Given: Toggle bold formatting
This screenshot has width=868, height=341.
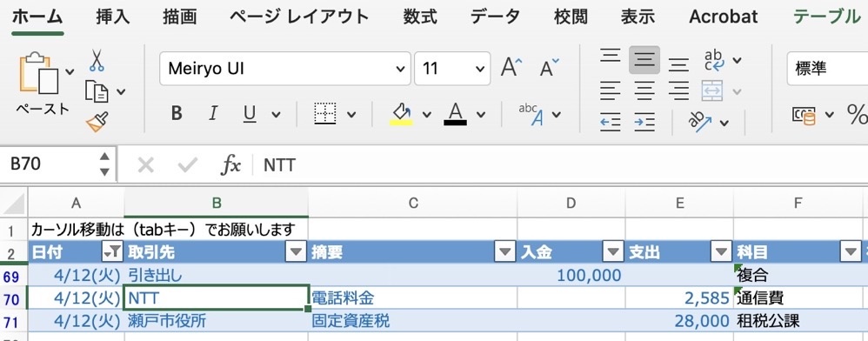Looking at the screenshot, I should point(177,113).
